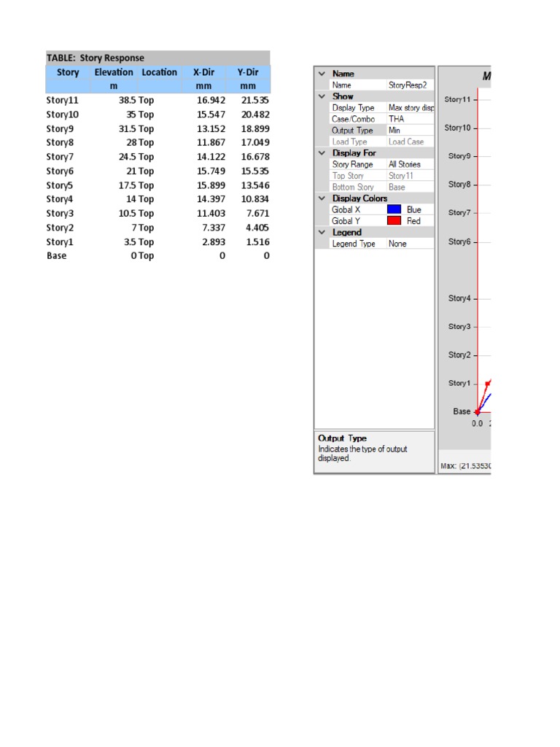Collapse the Show section chevron
The image size is (560, 747).
[x=322, y=96]
